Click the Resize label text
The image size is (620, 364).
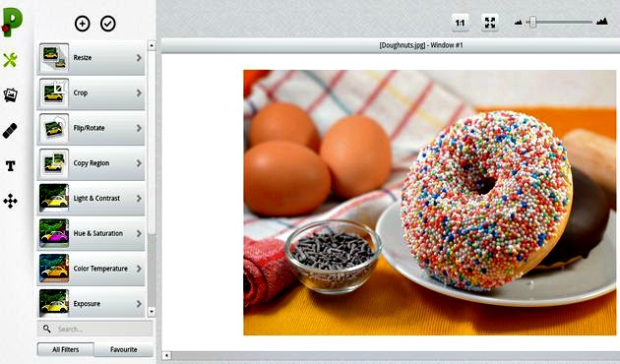83,58
